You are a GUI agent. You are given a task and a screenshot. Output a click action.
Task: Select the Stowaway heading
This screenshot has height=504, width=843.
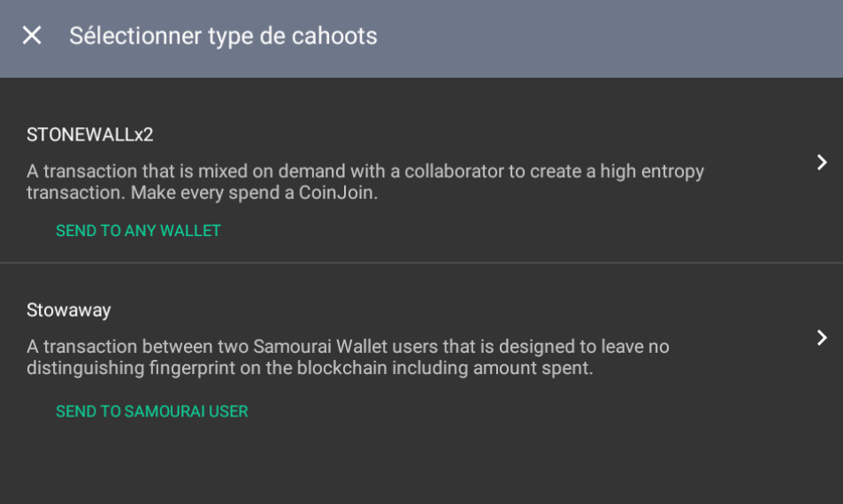pyautogui.click(x=68, y=309)
